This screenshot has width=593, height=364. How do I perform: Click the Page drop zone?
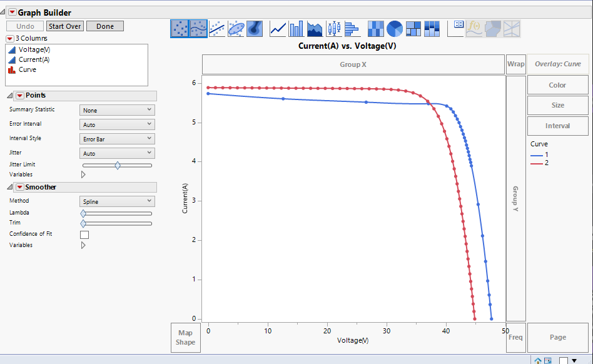tap(558, 337)
